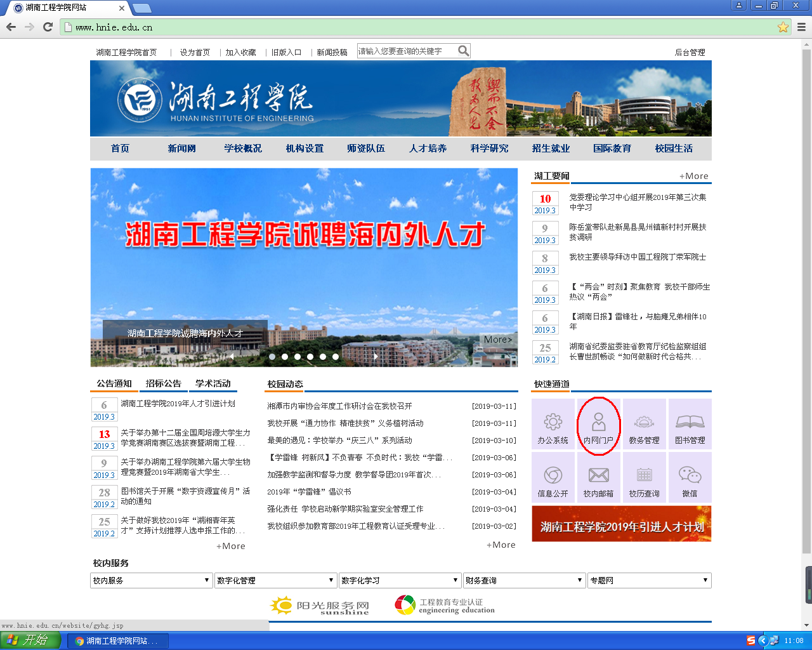Screen dimensions: 812x650
Task: Switch to the 招标公告 tab
Action: 164,383
